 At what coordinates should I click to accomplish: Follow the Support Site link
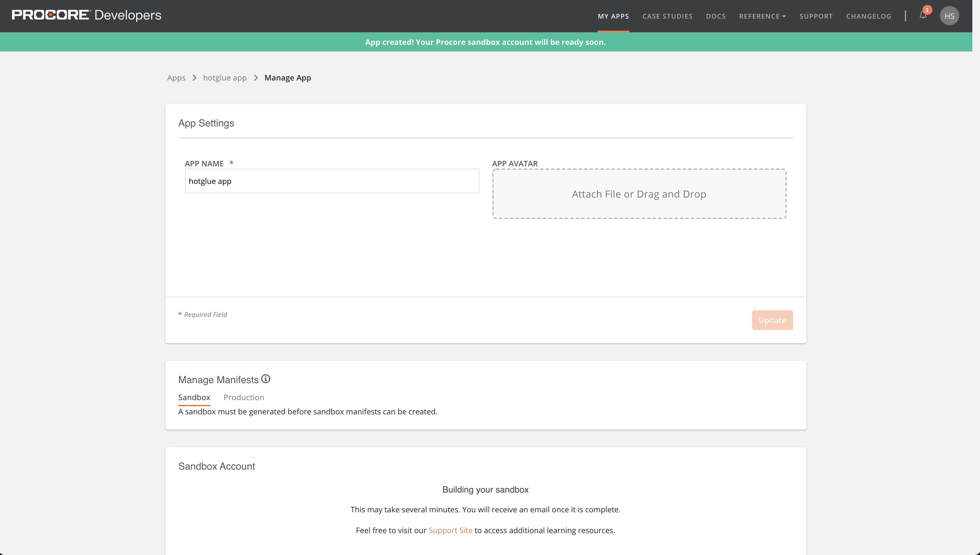point(450,530)
